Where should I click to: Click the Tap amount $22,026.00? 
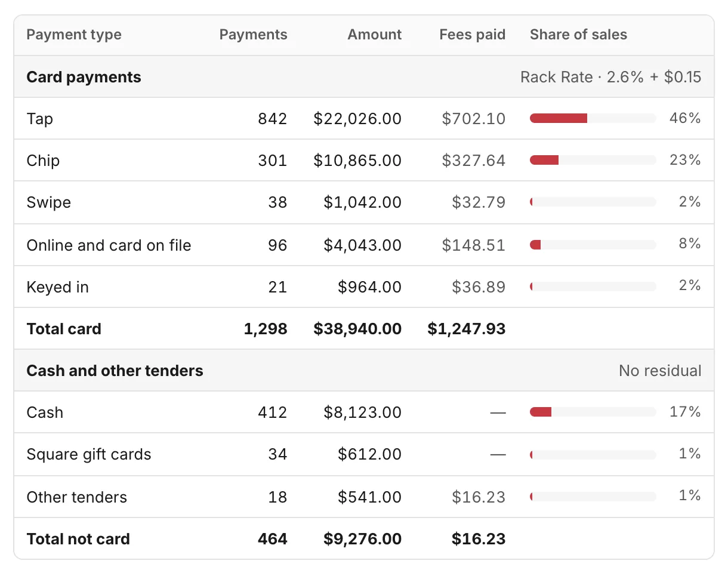click(x=357, y=119)
